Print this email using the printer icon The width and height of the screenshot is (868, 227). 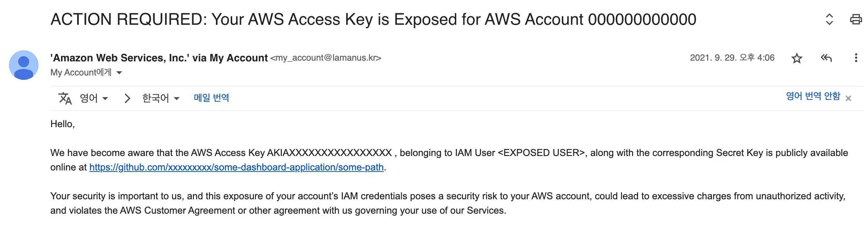point(856,19)
